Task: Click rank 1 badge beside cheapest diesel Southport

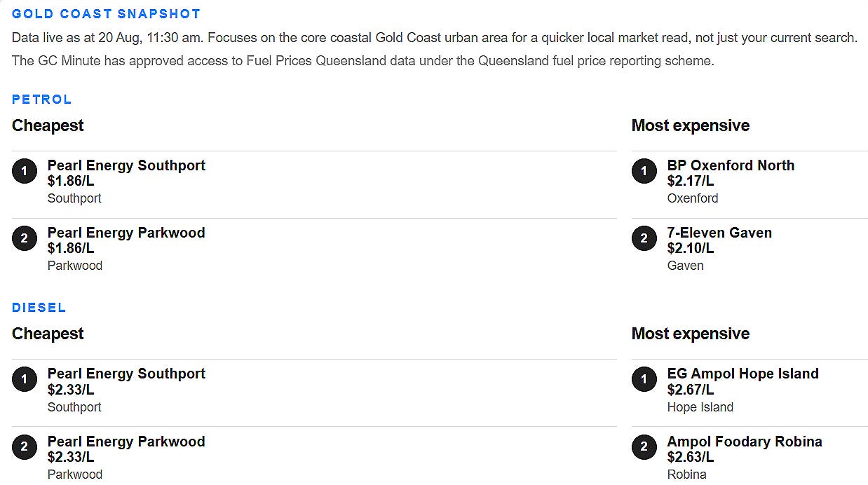Action: coord(25,379)
